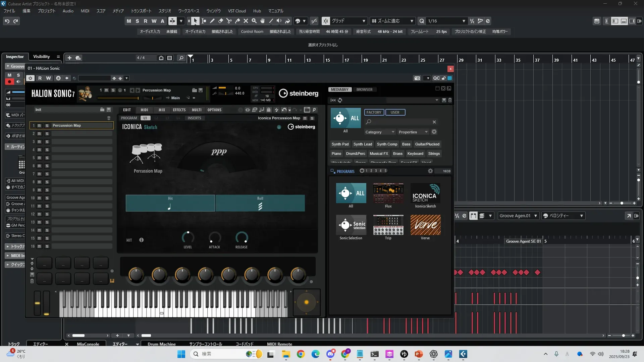Mute slot 1 Percussion Map
This screenshot has width=644, height=362.
pos(39,126)
